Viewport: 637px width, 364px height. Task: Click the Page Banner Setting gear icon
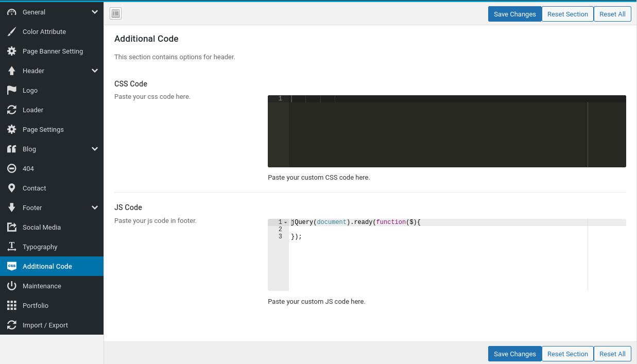coord(12,51)
